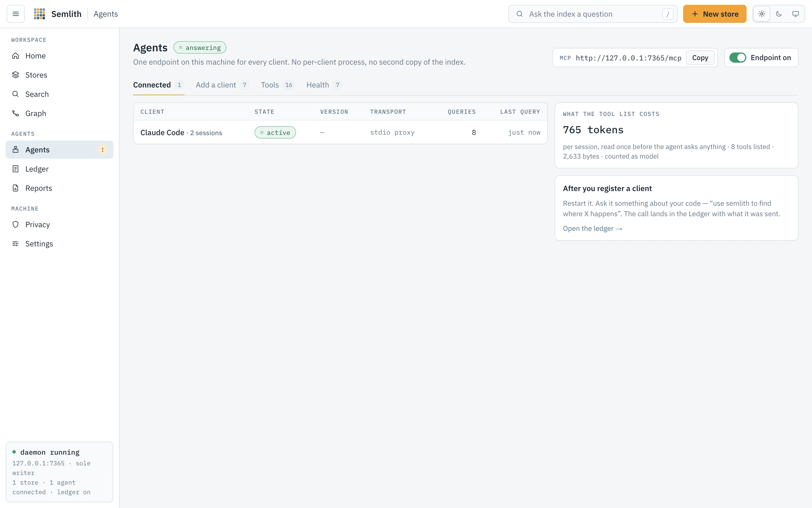This screenshot has height=508, width=812.
Task: Click the 765 tokens value
Action: coord(593,130)
